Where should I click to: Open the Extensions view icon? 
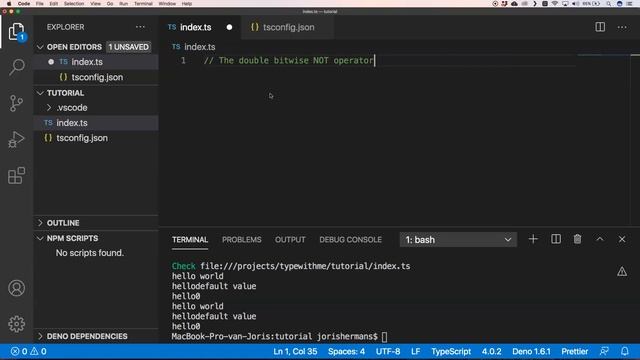tap(16, 176)
